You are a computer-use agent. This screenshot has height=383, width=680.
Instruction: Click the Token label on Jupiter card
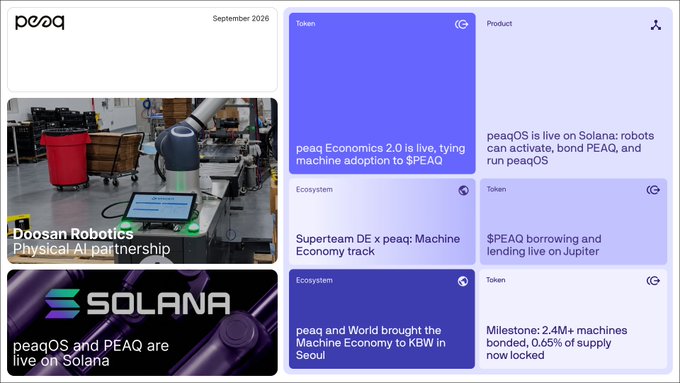496,189
